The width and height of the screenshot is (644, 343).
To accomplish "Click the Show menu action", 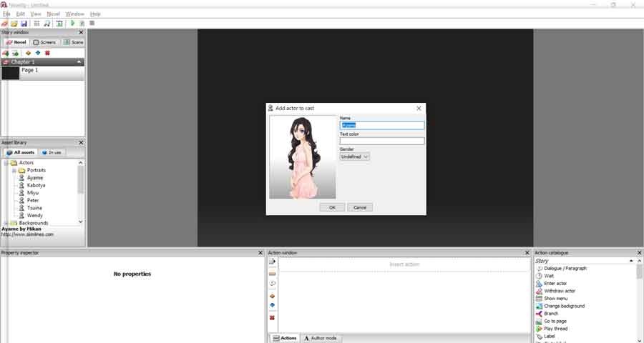I will point(552,299).
